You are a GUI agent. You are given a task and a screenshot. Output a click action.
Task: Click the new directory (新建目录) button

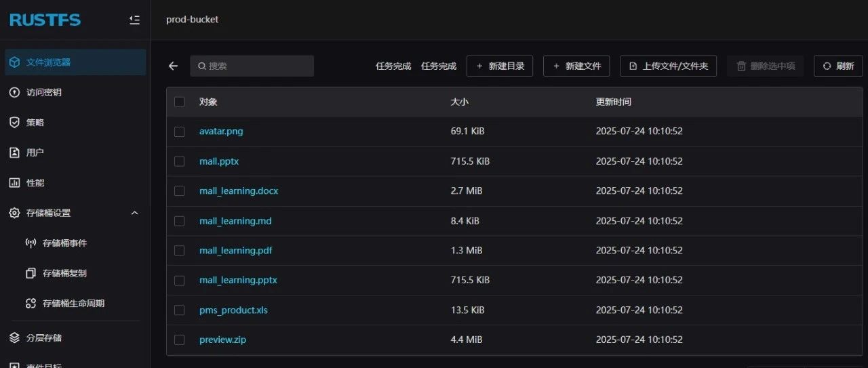500,66
